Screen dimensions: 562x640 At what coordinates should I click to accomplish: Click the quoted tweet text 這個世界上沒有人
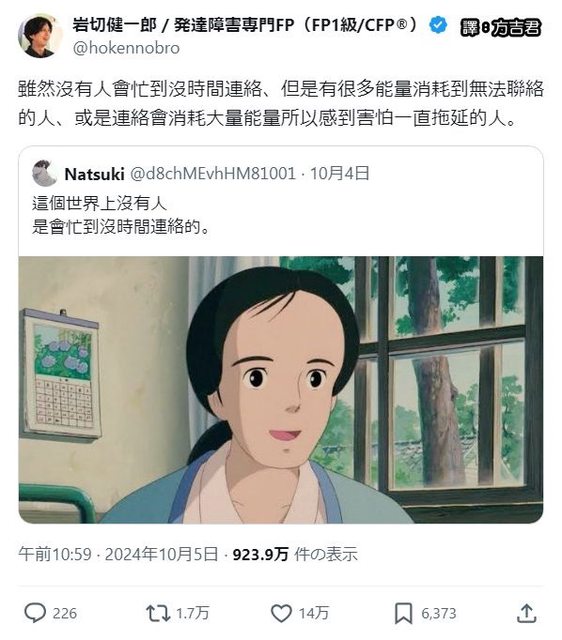[x=99, y=203]
